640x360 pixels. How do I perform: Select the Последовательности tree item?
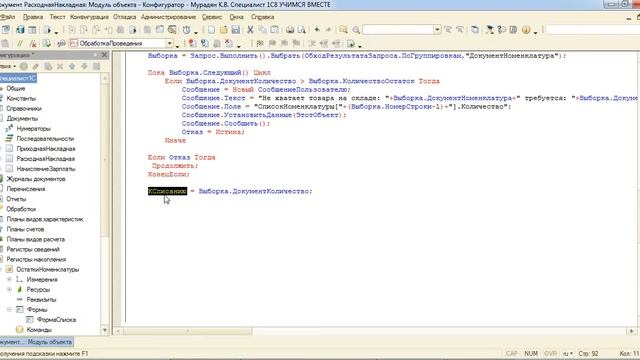[45, 139]
